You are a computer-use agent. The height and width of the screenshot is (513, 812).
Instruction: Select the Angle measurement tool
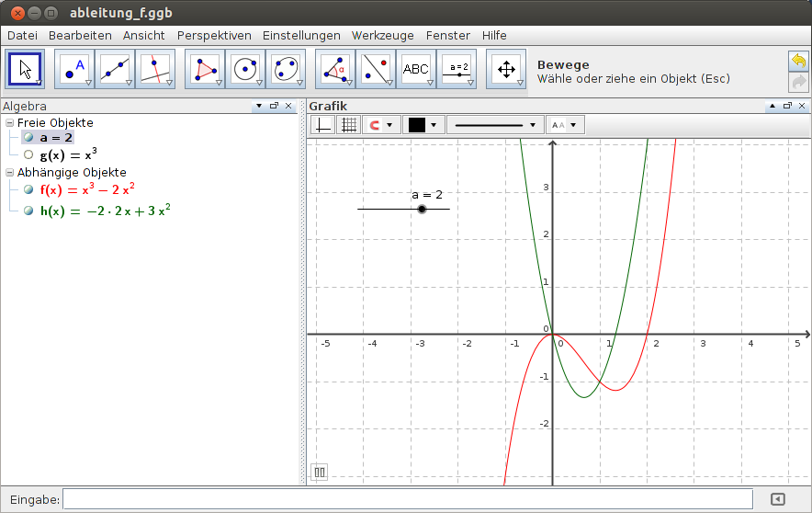coord(335,69)
